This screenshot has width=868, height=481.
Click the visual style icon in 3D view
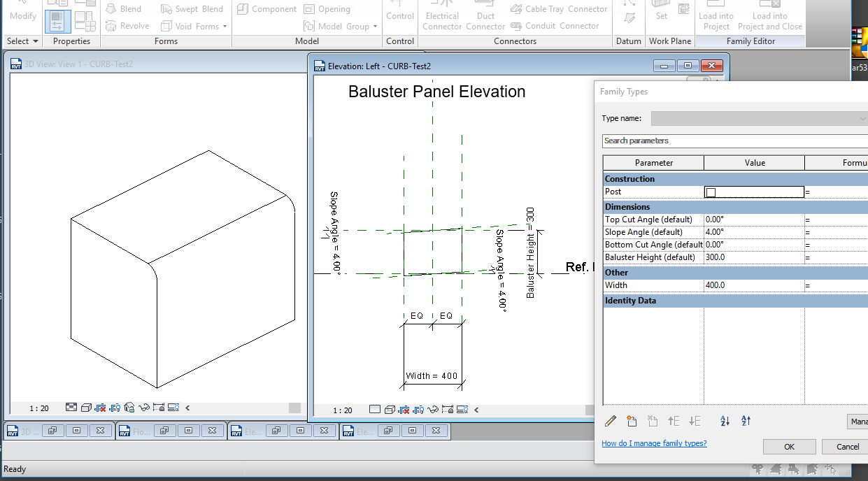(x=86, y=408)
